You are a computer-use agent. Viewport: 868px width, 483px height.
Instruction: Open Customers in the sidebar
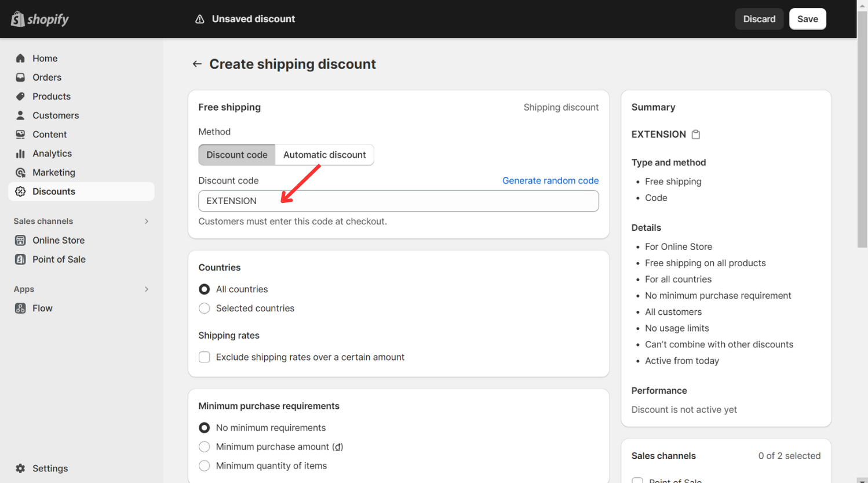coord(81,115)
